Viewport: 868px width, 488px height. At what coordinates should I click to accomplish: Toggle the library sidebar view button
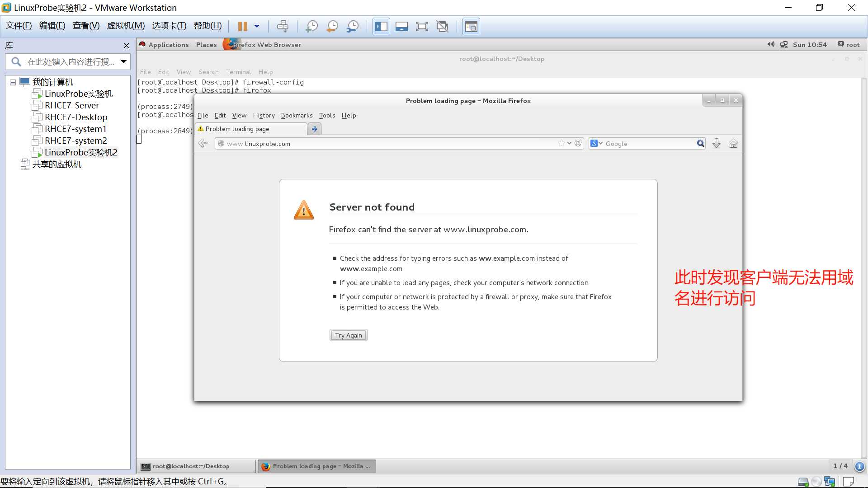[381, 26]
